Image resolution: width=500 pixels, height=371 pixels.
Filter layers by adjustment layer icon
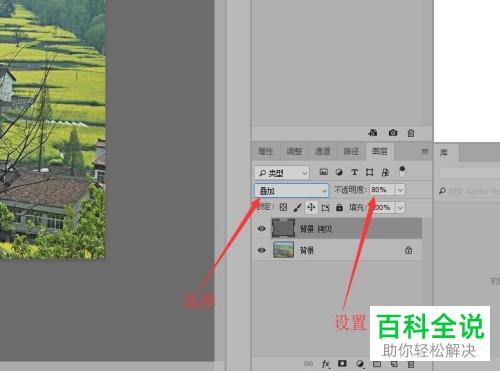[339, 172]
